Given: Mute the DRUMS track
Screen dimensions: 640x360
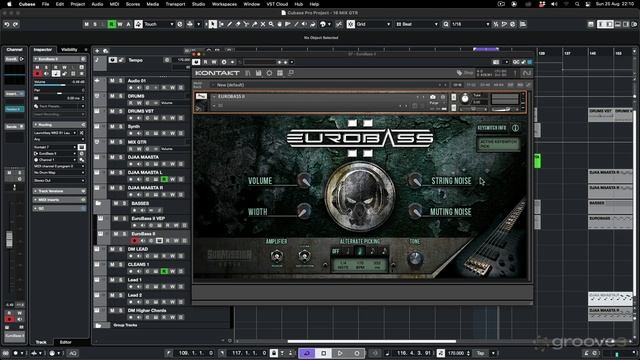Looking at the screenshot, I should (112, 96).
